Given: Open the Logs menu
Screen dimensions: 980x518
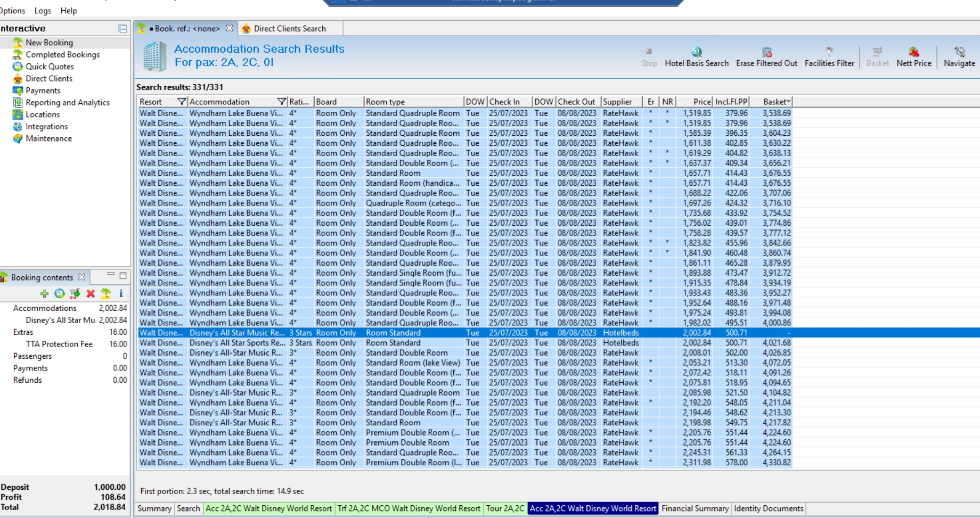Looking at the screenshot, I should click(x=43, y=11).
